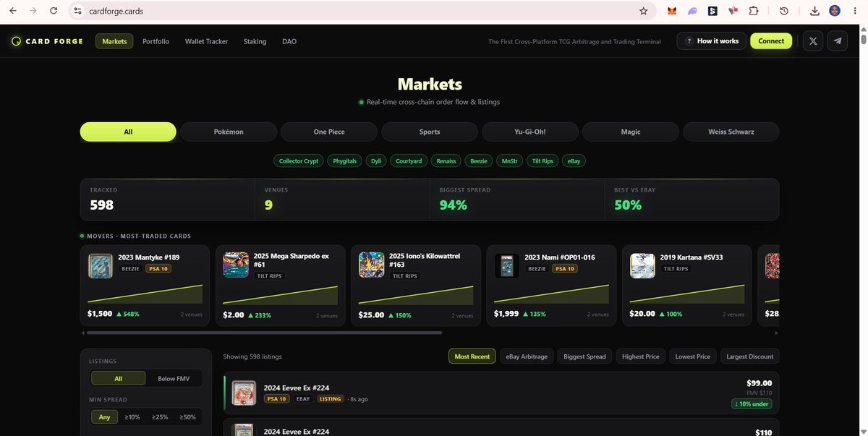
Task: Select All under Listings filter
Action: click(x=118, y=378)
